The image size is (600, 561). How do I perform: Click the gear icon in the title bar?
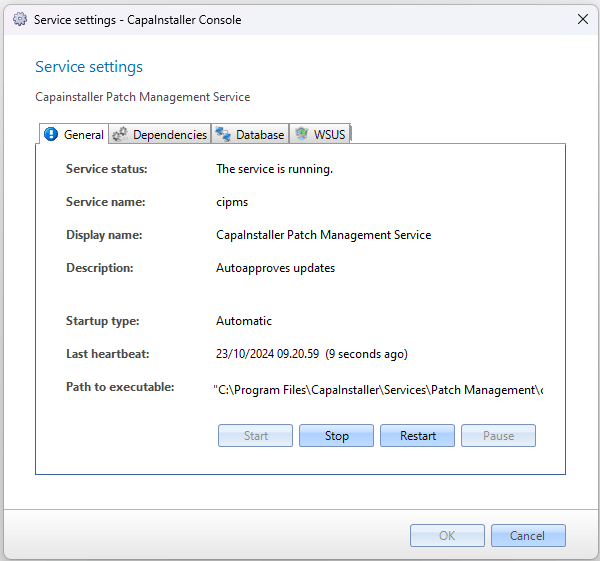tap(20, 19)
